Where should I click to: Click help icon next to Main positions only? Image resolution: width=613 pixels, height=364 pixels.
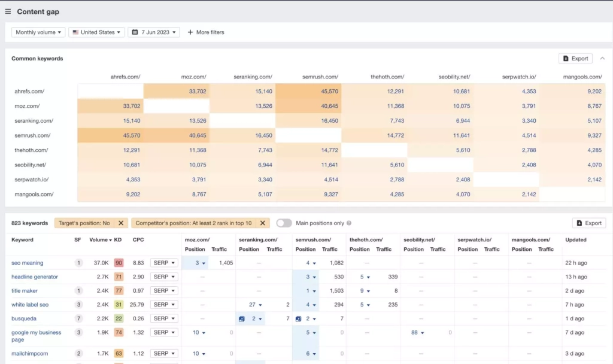click(349, 223)
